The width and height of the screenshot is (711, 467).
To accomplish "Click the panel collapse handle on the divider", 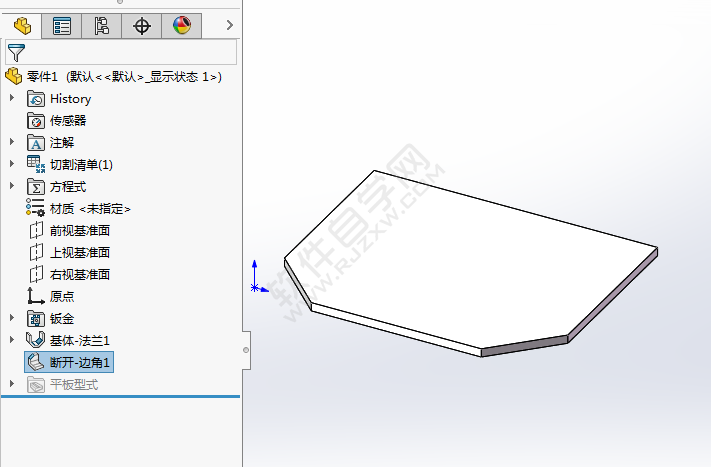I will click(x=245, y=350).
